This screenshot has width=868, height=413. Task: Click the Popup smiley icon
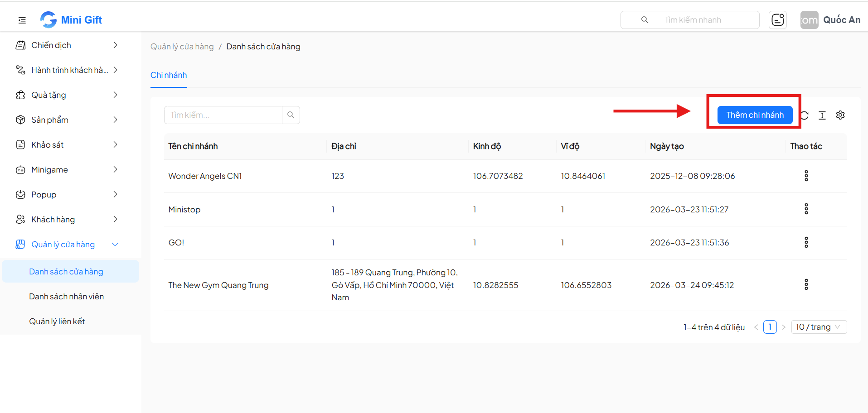click(20, 195)
